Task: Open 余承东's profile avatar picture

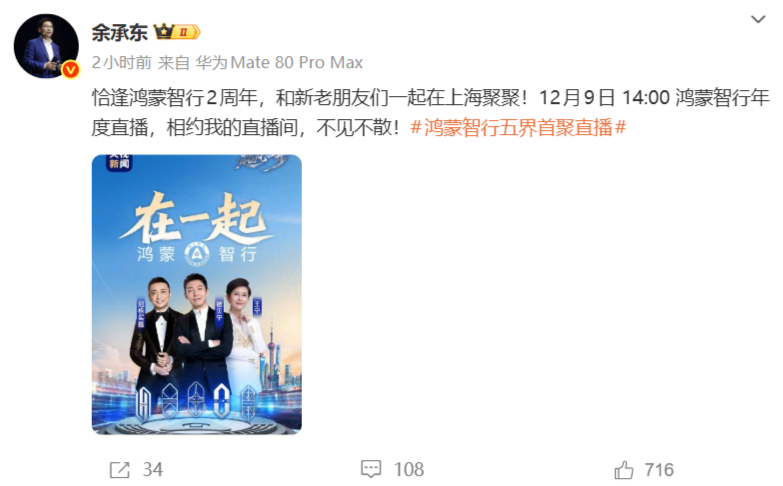Action: pos(46,46)
